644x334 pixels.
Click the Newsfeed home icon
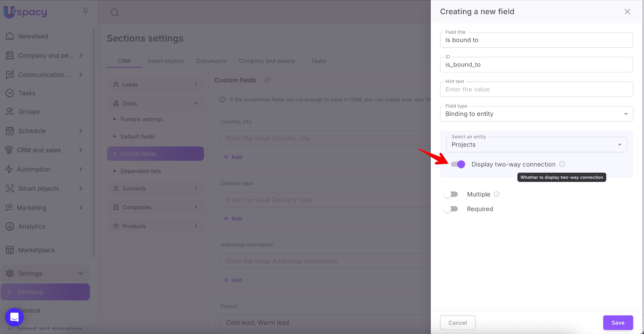pyautogui.click(x=10, y=36)
